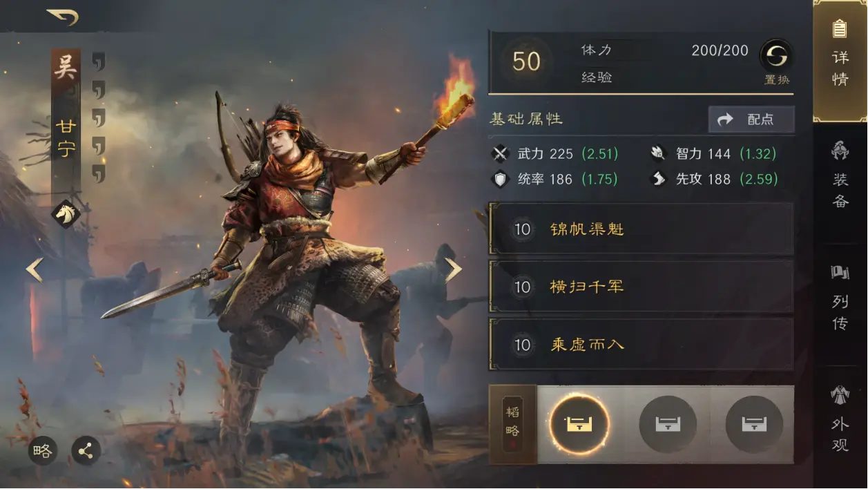The image size is (868, 489).
Task: Open the 详情 details tab
Action: click(x=840, y=61)
